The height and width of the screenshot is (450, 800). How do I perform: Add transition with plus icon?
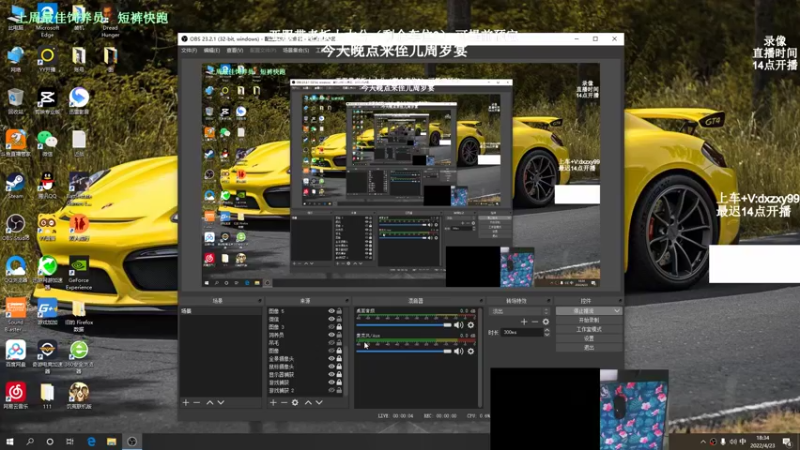[x=524, y=321]
